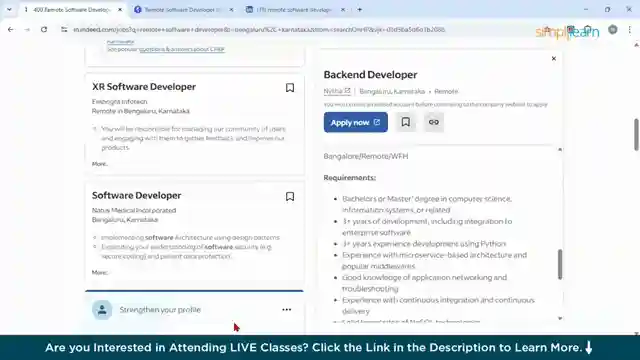Viewport: 640px width, 360px height.
Task: Click Bangalore/Remote/WFH text
Action: coord(366,156)
